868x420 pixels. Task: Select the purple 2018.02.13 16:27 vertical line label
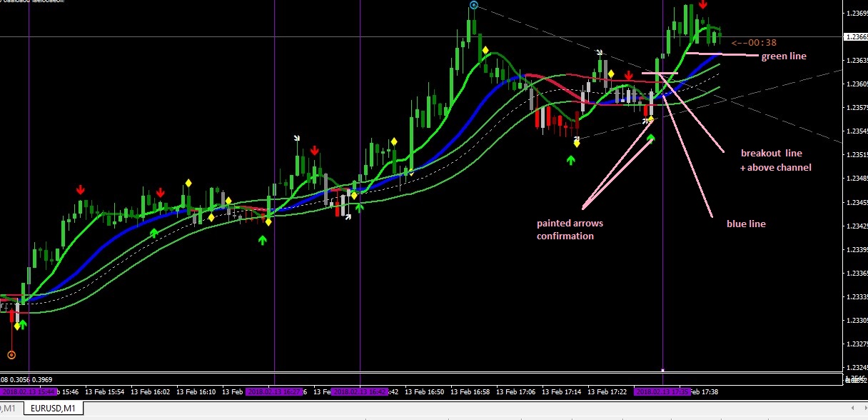[x=274, y=391]
